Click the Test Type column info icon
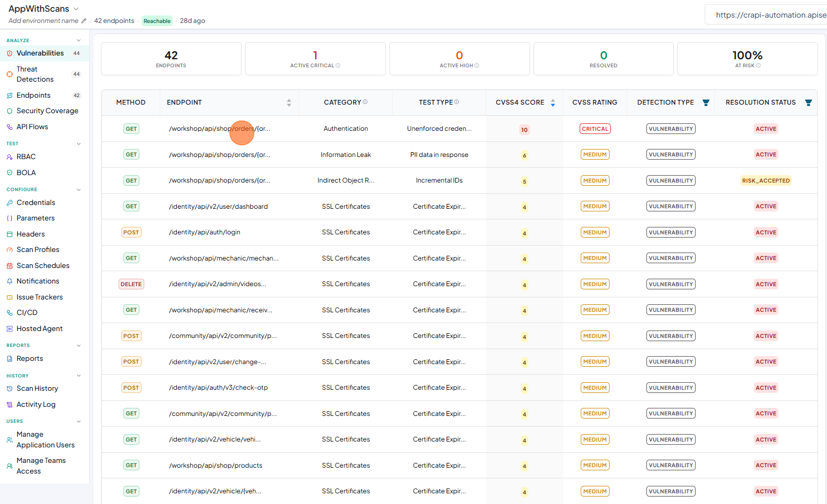The image size is (827, 504). pyautogui.click(x=457, y=102)
